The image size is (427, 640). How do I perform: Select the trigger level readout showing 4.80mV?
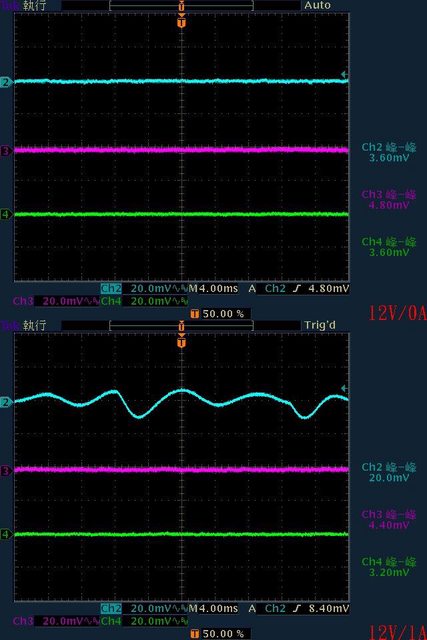click(x=329, y=289)
